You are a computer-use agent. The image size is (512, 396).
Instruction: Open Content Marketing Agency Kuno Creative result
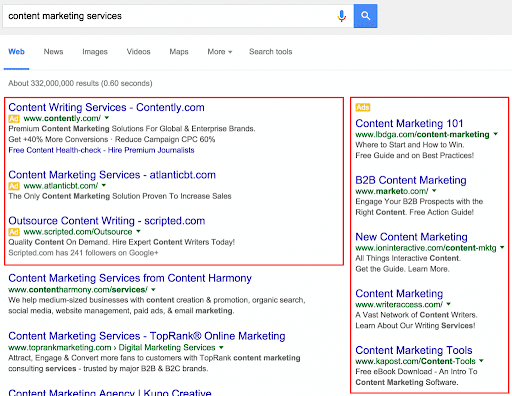coord(110,392)
